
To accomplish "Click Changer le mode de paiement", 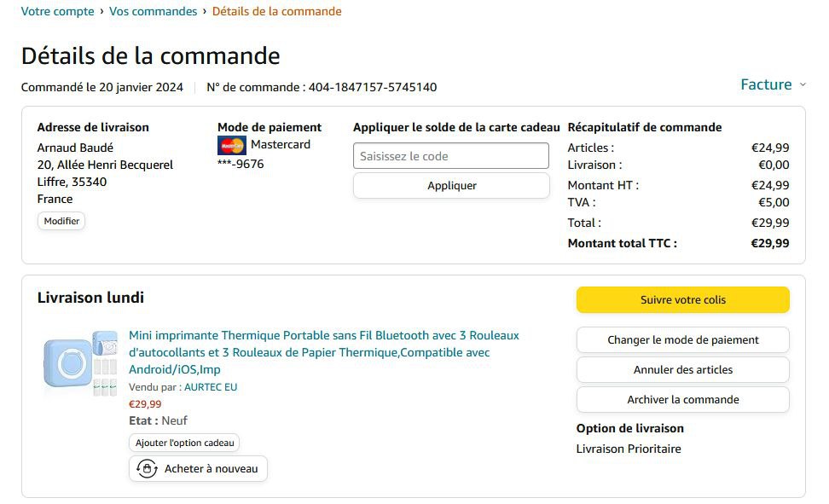I will pos(682,339).
